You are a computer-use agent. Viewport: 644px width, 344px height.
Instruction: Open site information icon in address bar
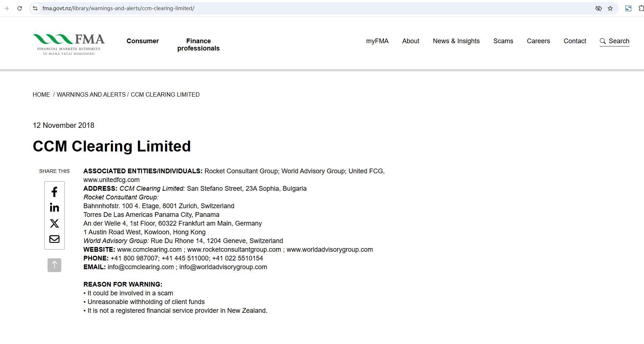coord(35,8)
